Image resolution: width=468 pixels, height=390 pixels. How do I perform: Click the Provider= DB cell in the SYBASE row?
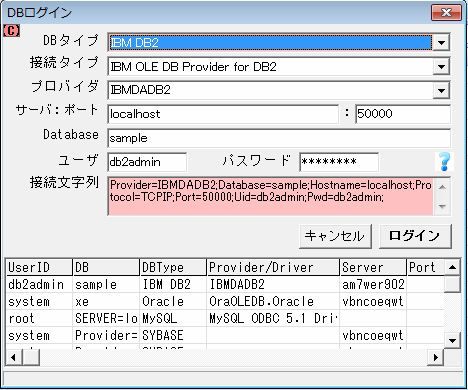(106, 336)
